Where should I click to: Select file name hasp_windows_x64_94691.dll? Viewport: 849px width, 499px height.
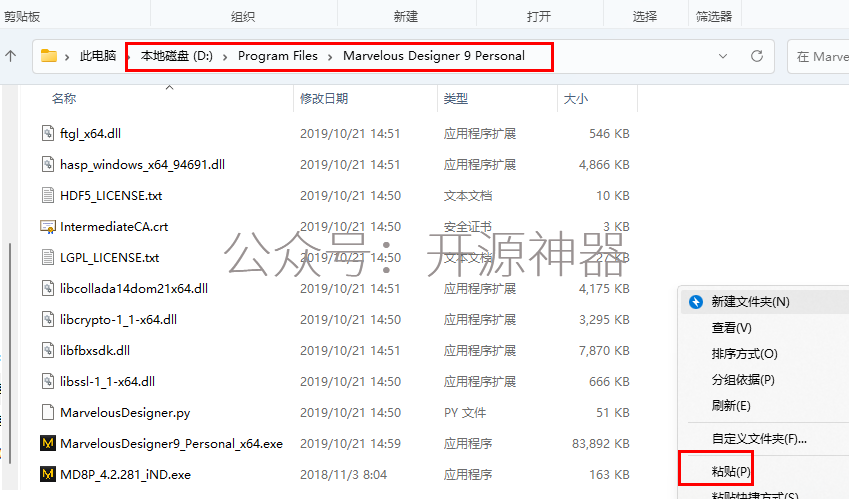tap(142, 165)
